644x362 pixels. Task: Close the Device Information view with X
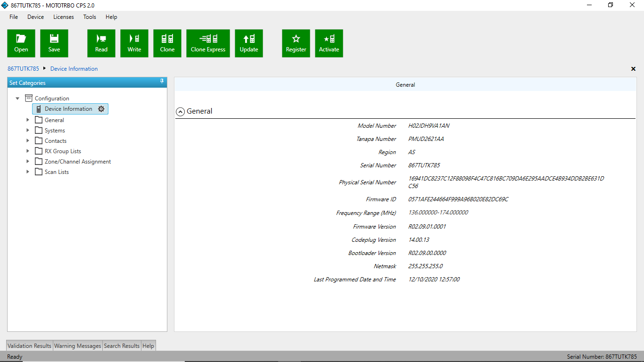click(633, 69)
